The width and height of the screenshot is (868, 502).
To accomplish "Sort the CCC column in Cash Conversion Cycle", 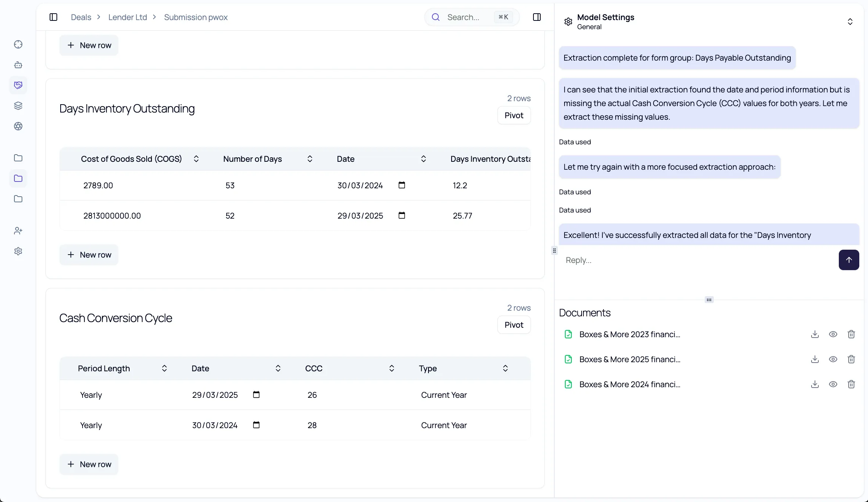I will [x=391, y=368].
